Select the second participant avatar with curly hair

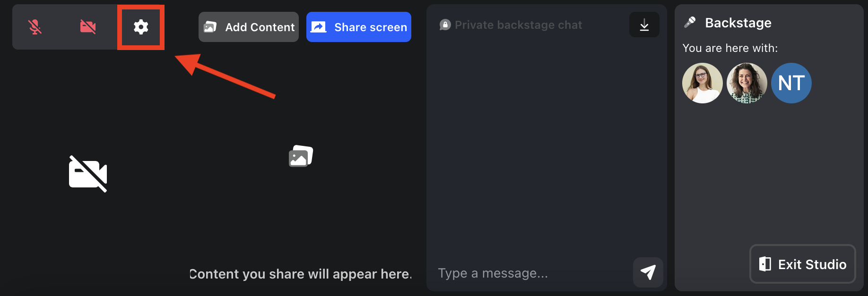click(x=747, y=83)
